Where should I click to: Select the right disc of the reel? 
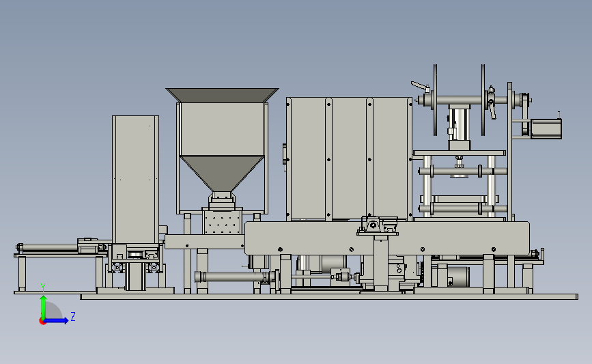pos(483,100)
